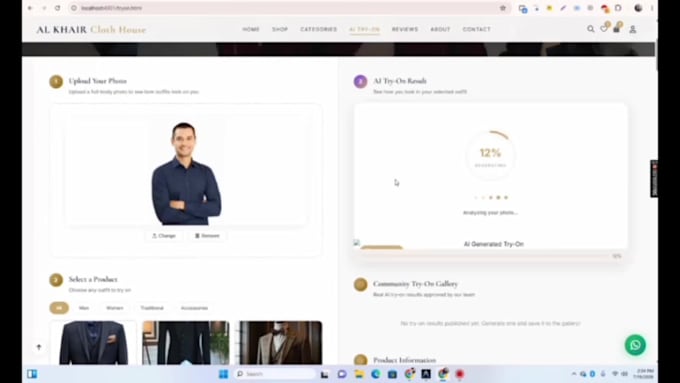
Task: Click the Remove photo button
Action: tap(207, 236)
